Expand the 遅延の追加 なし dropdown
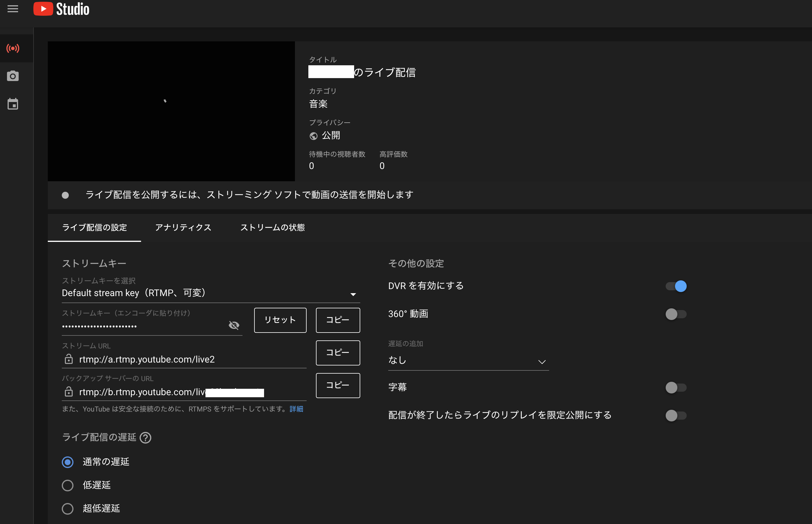The image size is (812, 524). [x=468, y=361]
